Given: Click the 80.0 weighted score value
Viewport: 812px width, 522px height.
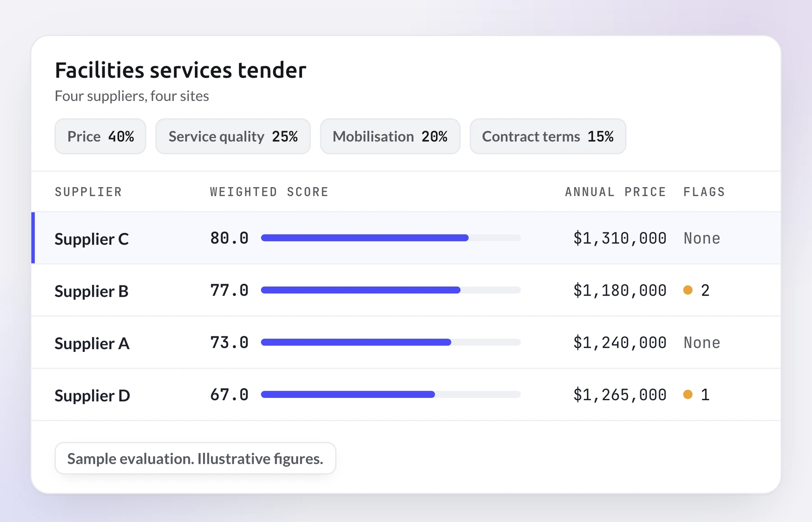Looking at the screenshot, I should (x=229, y=238).
